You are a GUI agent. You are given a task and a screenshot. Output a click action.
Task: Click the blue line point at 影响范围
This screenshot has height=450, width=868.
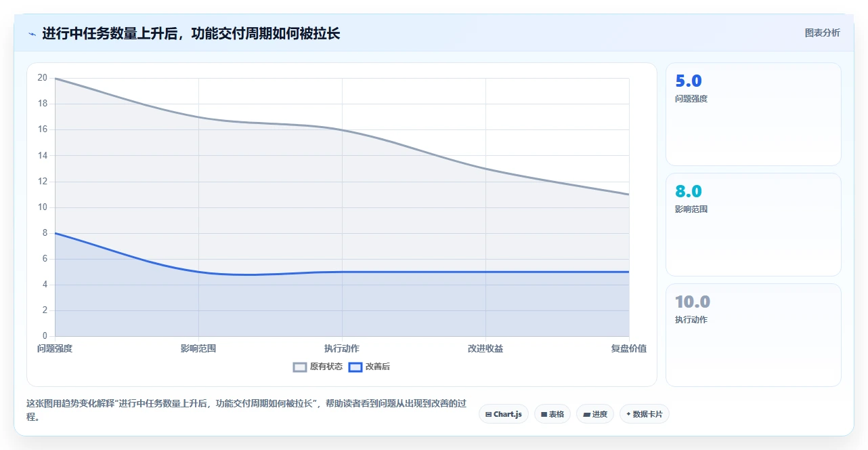(x=198, y=272)
